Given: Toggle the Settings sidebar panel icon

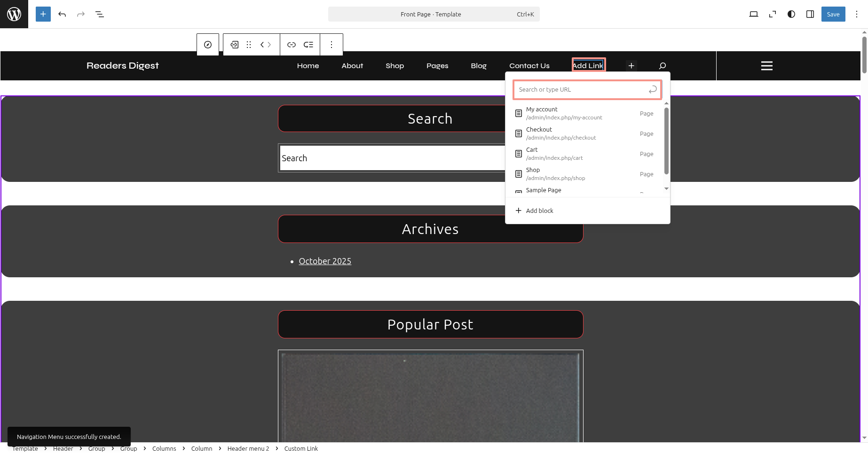Looking at the screenshot, I should click(810, 14).
